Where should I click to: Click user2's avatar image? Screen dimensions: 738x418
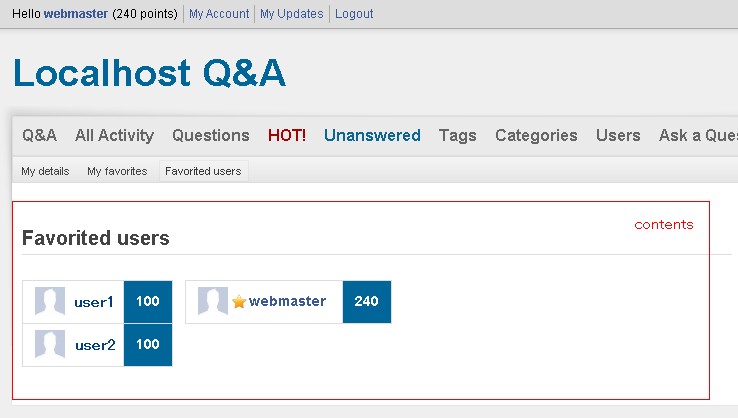tap(49, 345)
